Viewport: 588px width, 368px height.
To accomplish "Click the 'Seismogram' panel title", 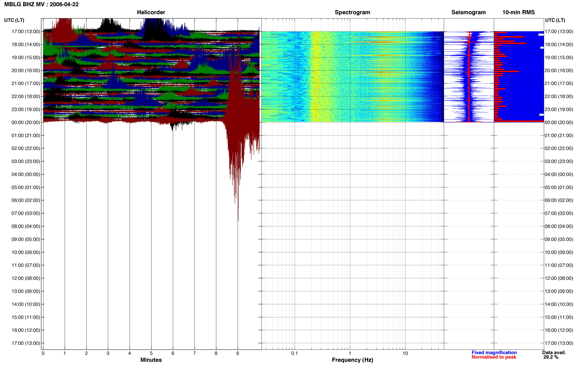I will pyautogui.click(x=468, y=12).
